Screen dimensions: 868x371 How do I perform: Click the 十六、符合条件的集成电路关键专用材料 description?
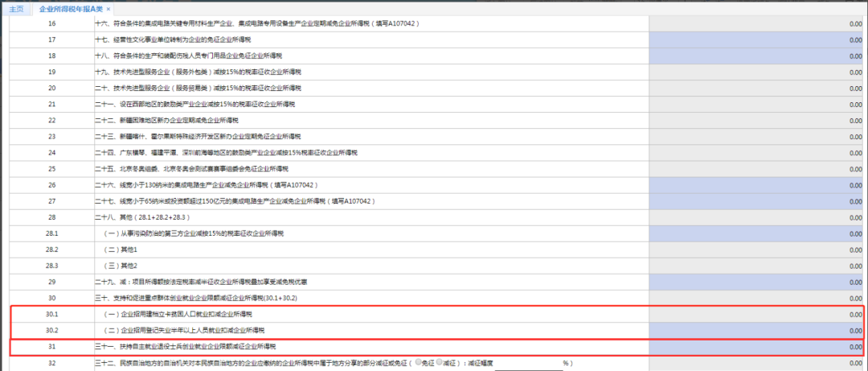click(x=257, y=24)
